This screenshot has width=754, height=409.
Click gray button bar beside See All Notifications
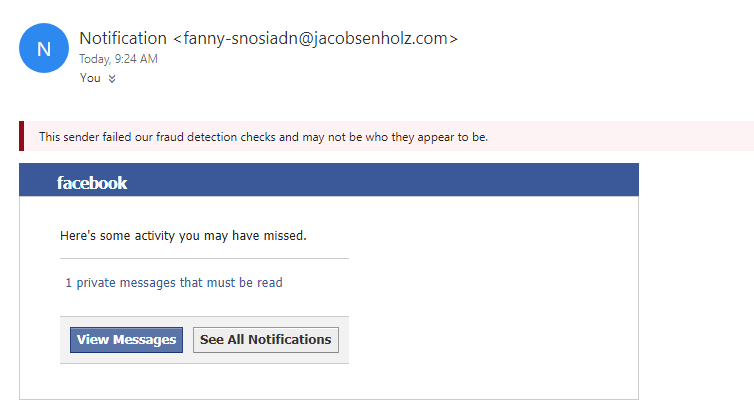coord(343,340)
